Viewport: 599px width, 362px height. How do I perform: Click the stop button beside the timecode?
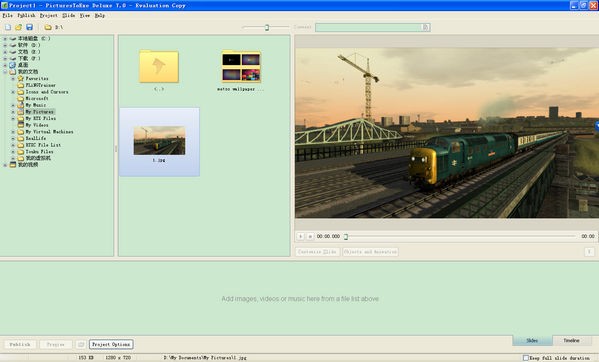(x=310, y=236)
